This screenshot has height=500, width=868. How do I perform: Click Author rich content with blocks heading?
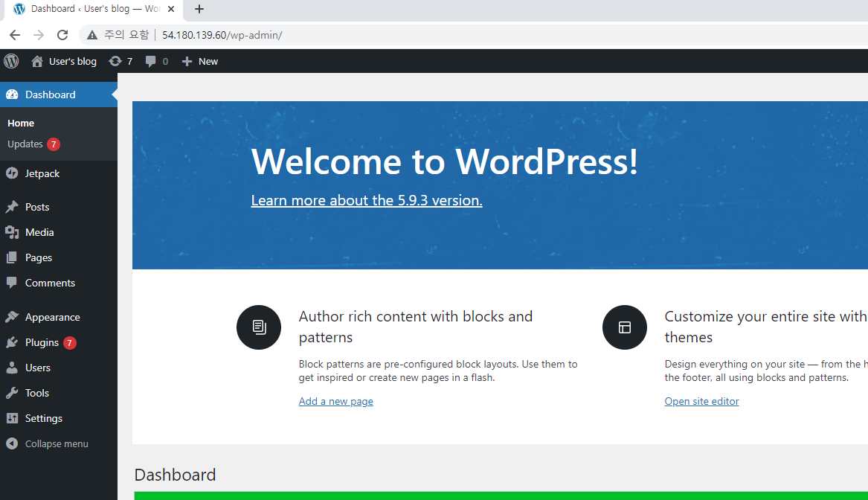point(416,327)
